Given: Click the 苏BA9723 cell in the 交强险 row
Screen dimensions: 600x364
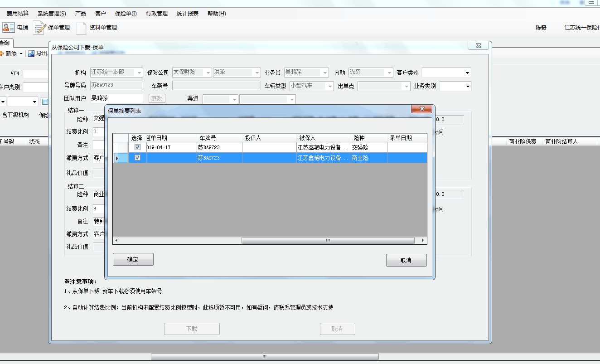Looking at the screenshot, I should 220,147.
